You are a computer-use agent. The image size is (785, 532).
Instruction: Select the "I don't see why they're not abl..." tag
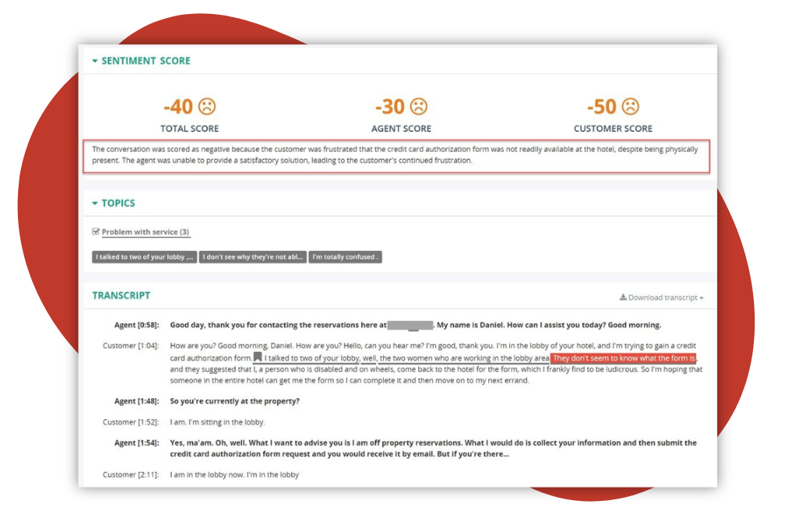pyautogui.click(x=252, y=257)
